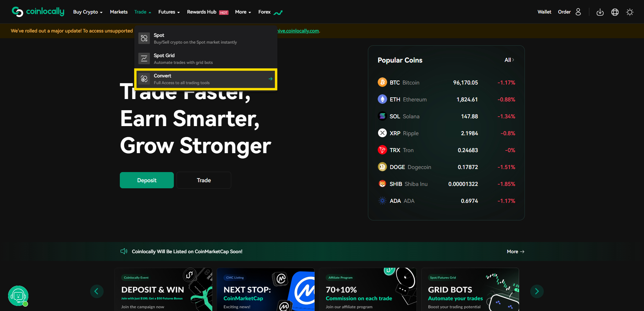Click ETH price 1,824.61

tap(467, 99)
